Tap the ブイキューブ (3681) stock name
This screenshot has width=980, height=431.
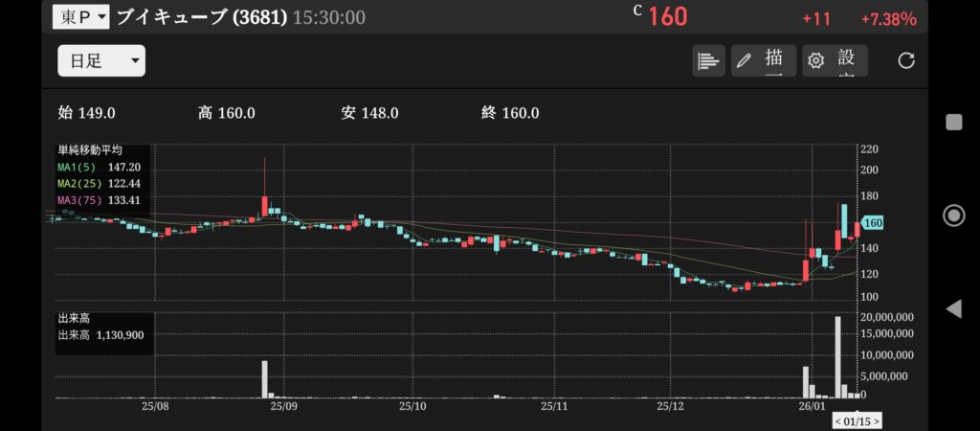pyautogui.click(x=201, y=17)
